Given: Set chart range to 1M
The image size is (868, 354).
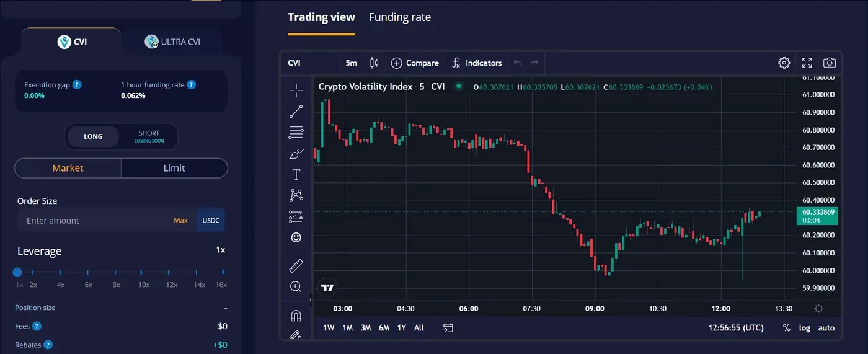Looking at the screenshot, I should [348, 327].
